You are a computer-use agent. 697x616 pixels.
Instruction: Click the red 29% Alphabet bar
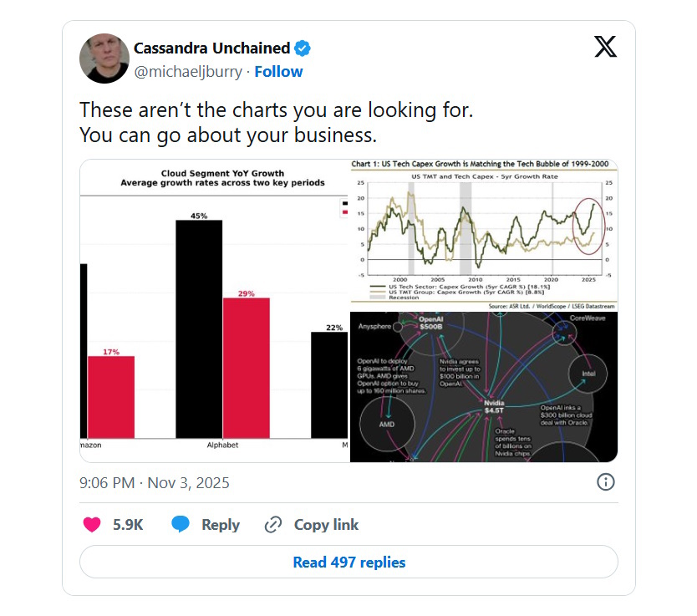(246, 368)
